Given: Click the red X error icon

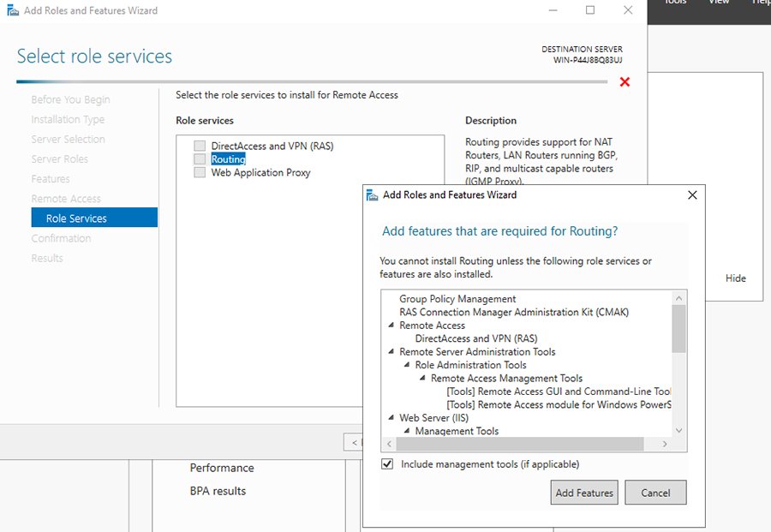Looking at the screenshot, I should (x=625, y=81).
